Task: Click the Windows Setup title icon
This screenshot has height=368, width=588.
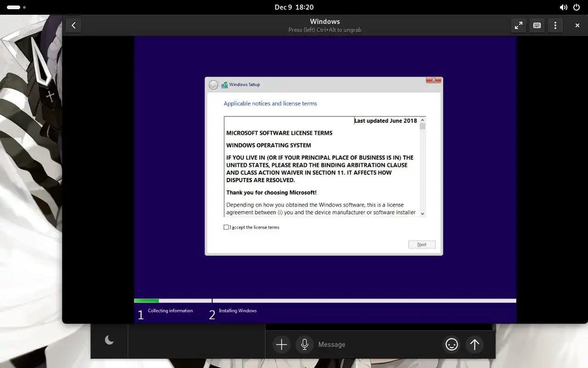Action: pos(225,85)
